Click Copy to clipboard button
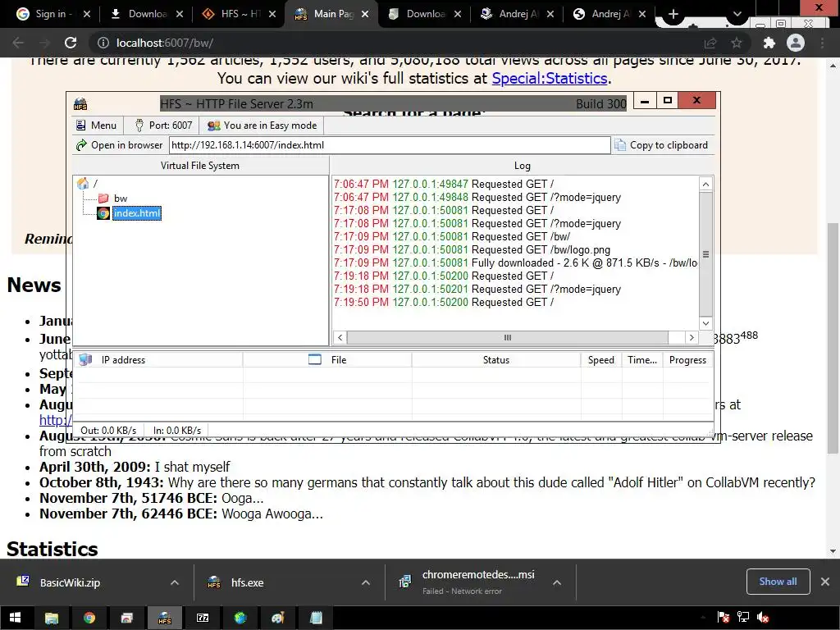This screenshot has height=630, width=840. (x=661, y=145)
